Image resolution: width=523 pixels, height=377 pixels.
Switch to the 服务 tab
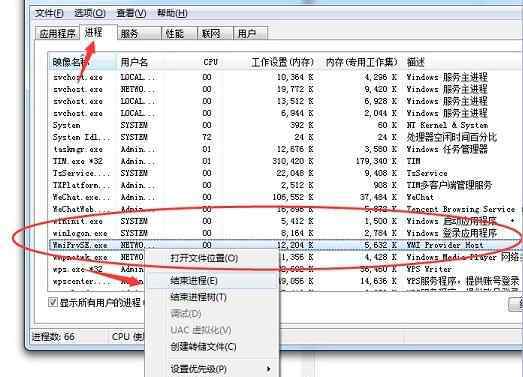coord(139,34)
